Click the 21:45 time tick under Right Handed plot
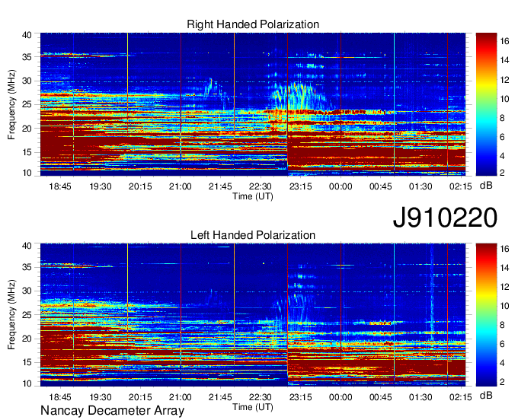The image size is (518, 420). 220,186
